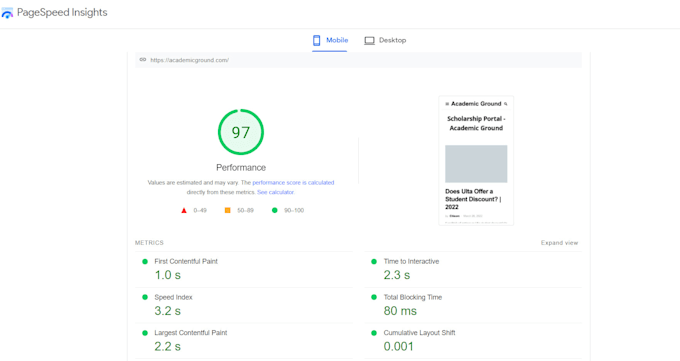Click the Time to Interactive label
The image size is (680, 361).
(x=411, y=261)
